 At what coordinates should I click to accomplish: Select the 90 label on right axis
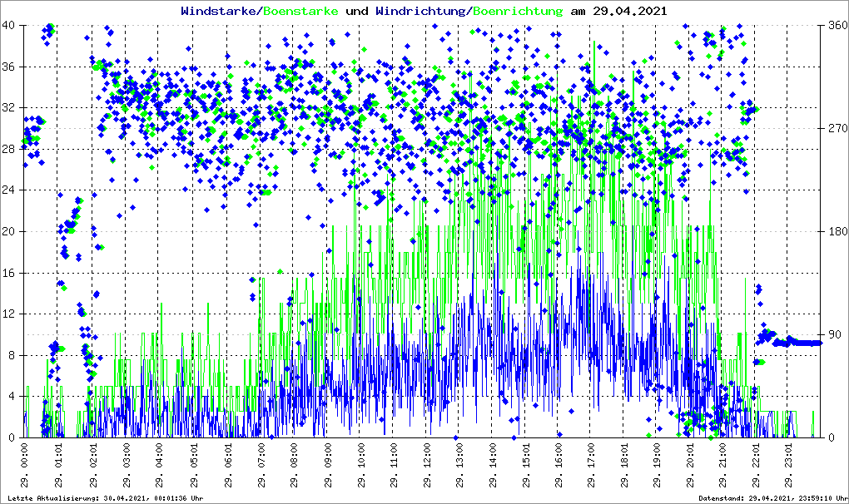[833, 335]
